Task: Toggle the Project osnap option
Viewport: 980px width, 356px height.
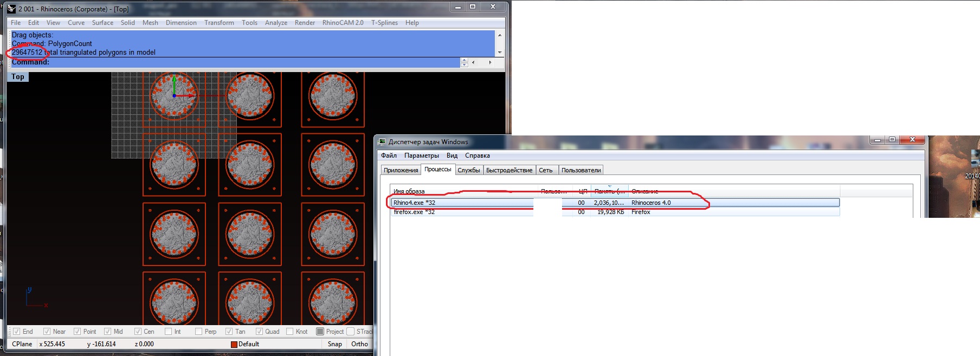Action: tap(320, 332)
